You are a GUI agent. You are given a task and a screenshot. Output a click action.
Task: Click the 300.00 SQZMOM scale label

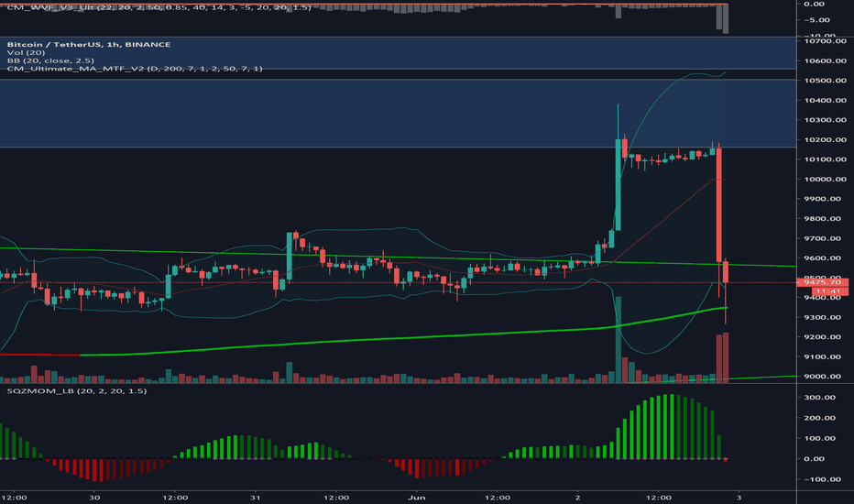click(x=820, y=397)
